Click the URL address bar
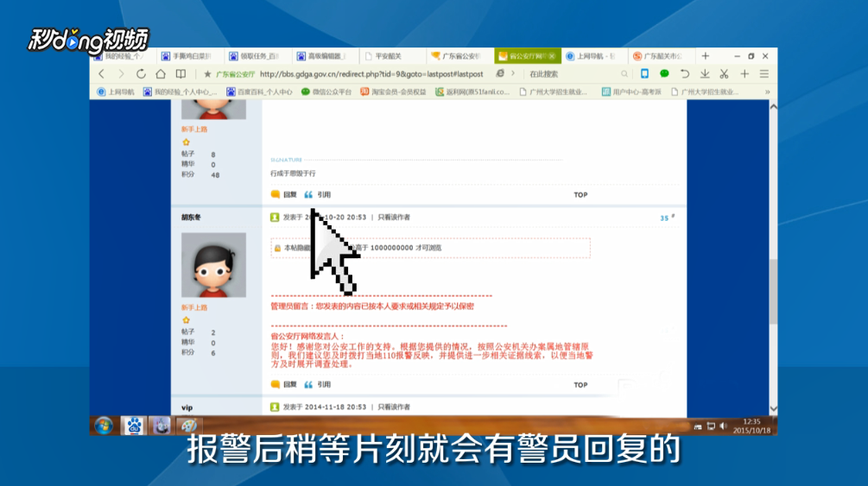Image resolution: width=868 pixels, height=486 pixels. point(371,74)
